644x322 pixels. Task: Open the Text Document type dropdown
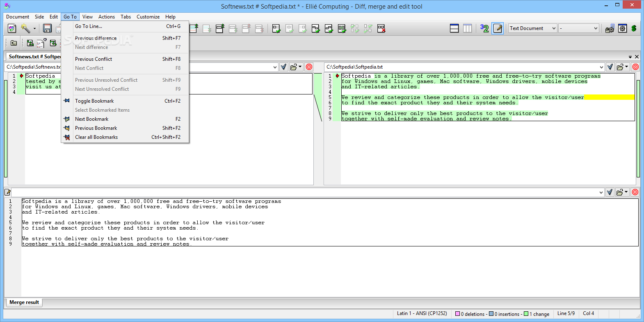[532, 28]
